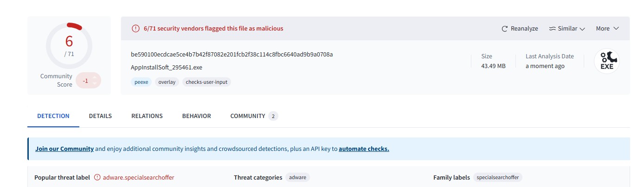Click the specialsearchoffer family label
The width and height of the screenshot is (644, 187).
pos(499,177)
